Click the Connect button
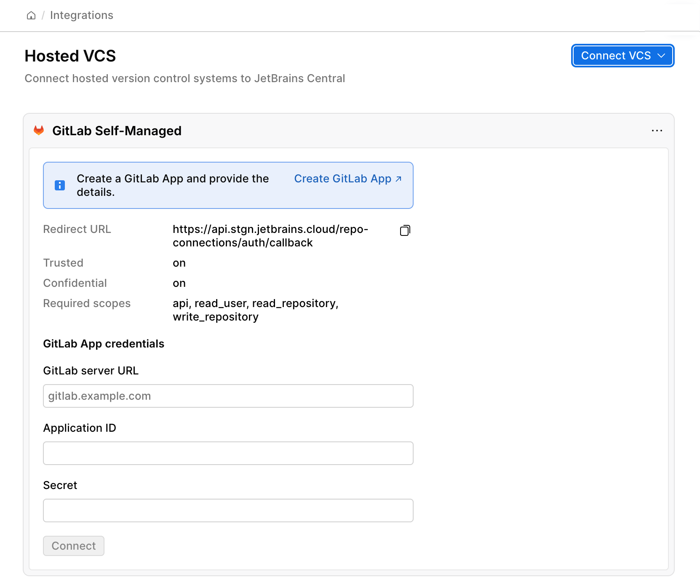 tap(74, 546)
